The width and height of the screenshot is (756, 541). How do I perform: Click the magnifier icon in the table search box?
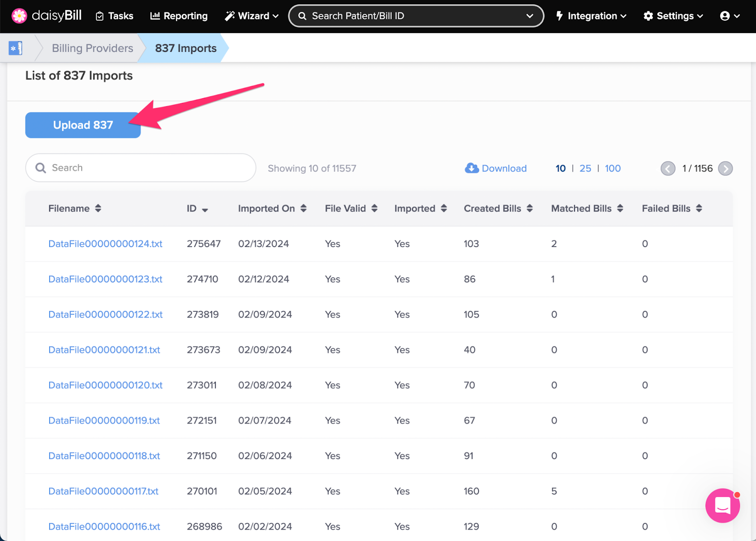41,168
